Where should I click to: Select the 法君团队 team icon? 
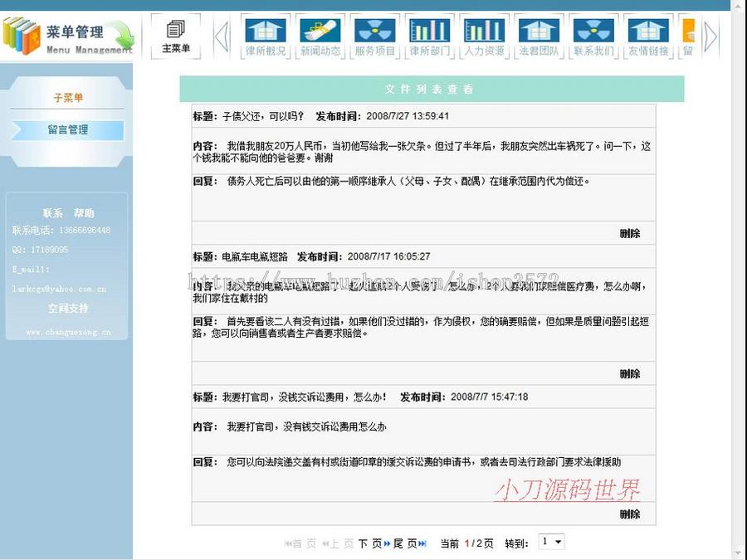[539, 35]
